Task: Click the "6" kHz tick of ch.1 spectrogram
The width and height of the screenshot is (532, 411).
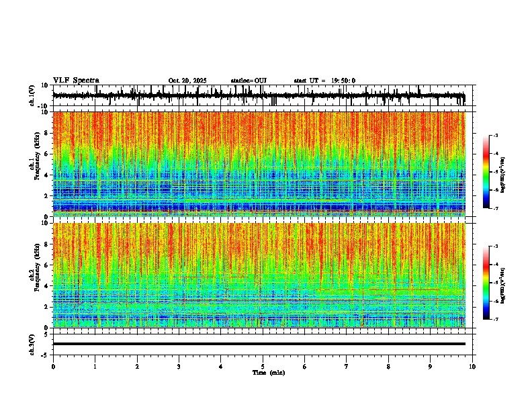Action: tap(47, 154)
